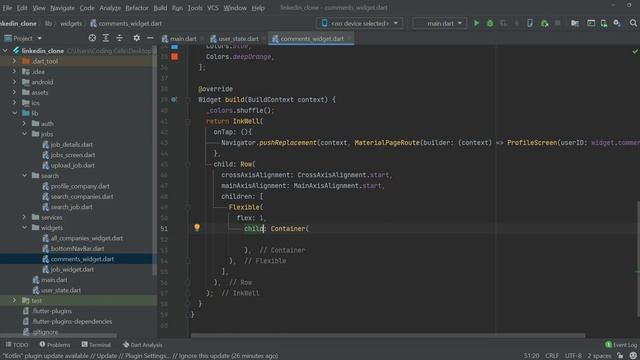Click the intention lightbulb on line 51
The height and width of the screenshot is (360, 640).
tap(197, 227)
